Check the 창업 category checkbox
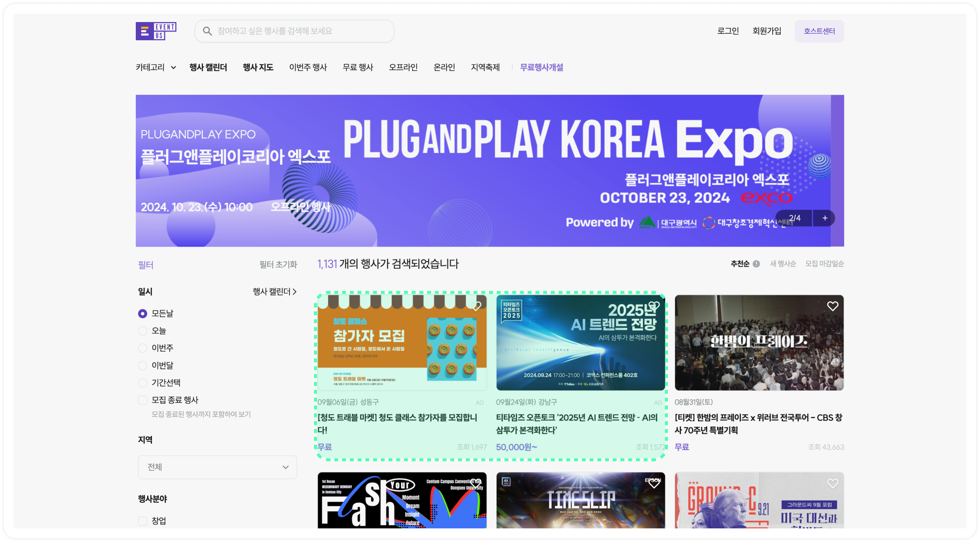Image resolution: width=980 pixels, height=542 pixels. (143, 521)
